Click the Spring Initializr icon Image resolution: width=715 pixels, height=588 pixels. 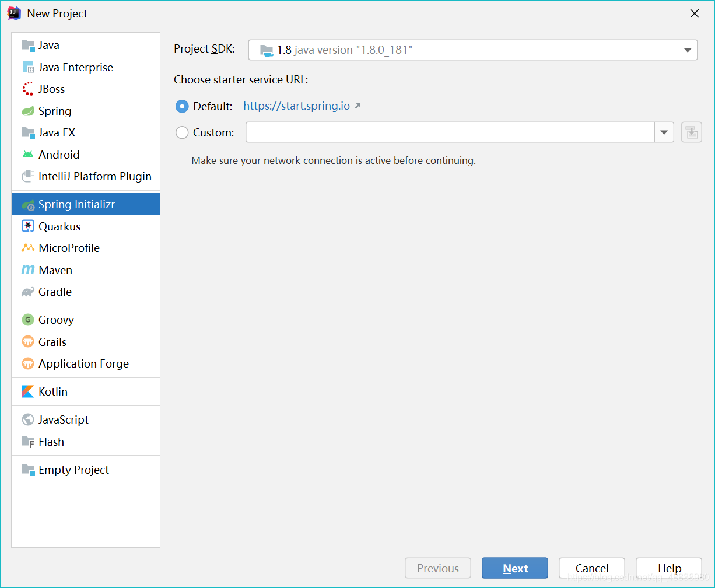coord(28,205)
